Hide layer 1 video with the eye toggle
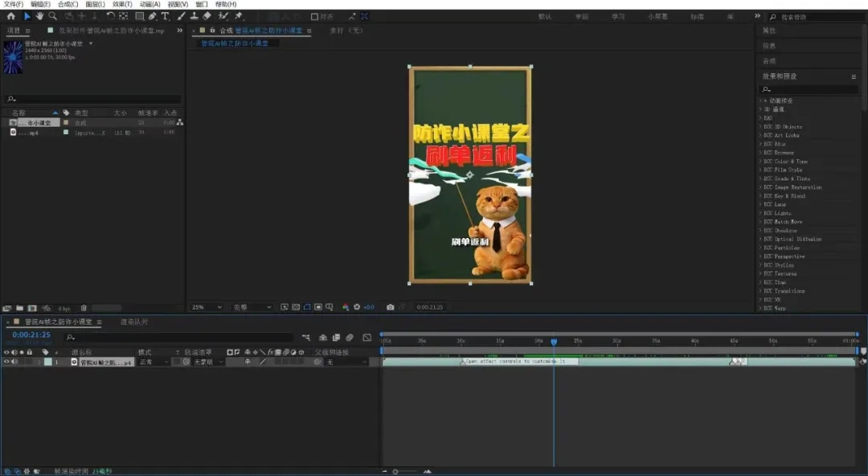 (6, 362)
